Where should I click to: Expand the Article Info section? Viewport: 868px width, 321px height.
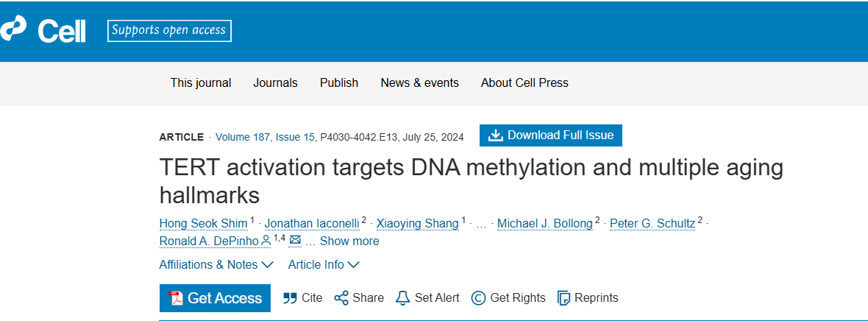[324, 264]
